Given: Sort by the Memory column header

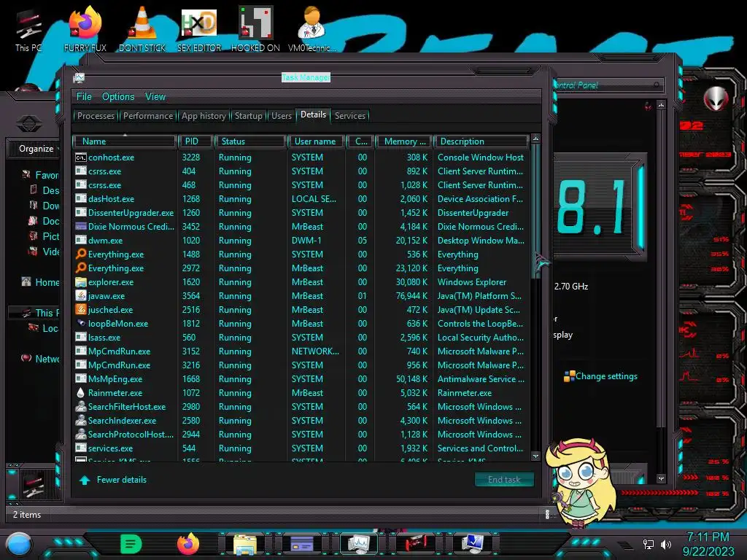Looking at the screenshot, I should tap(404, 141).
